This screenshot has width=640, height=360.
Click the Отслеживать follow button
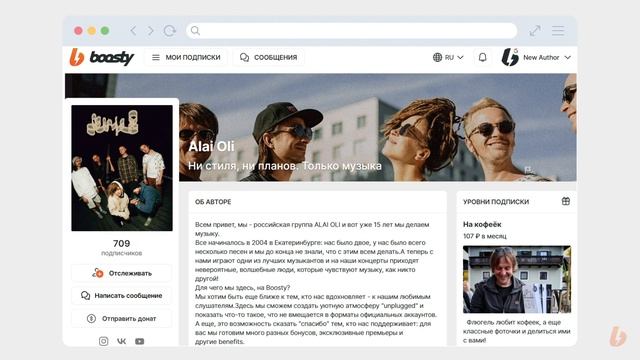click(x=122, y=273)
